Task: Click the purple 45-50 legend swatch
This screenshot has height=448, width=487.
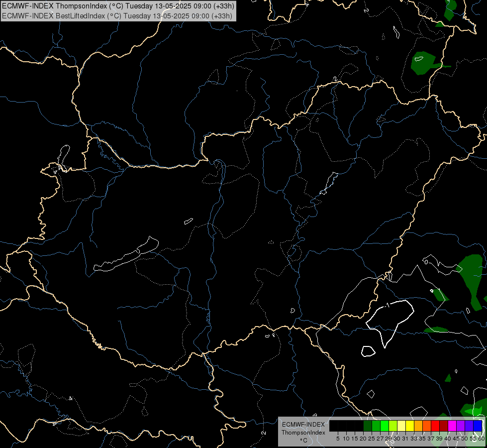Action: pyautogui.click(x=461, y=426)
